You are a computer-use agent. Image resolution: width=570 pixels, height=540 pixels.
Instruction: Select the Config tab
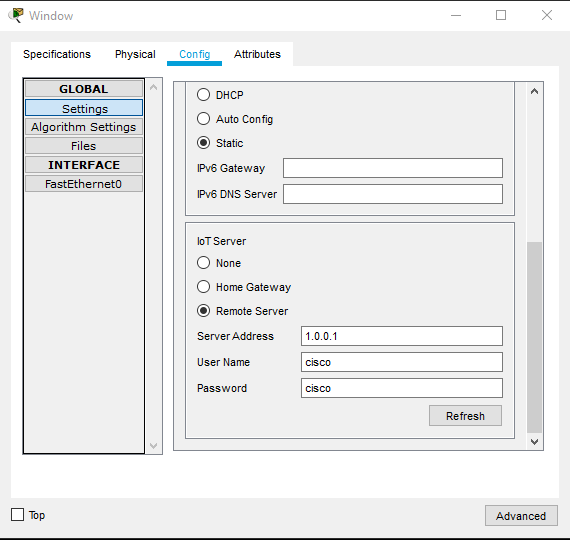(194, 54)
